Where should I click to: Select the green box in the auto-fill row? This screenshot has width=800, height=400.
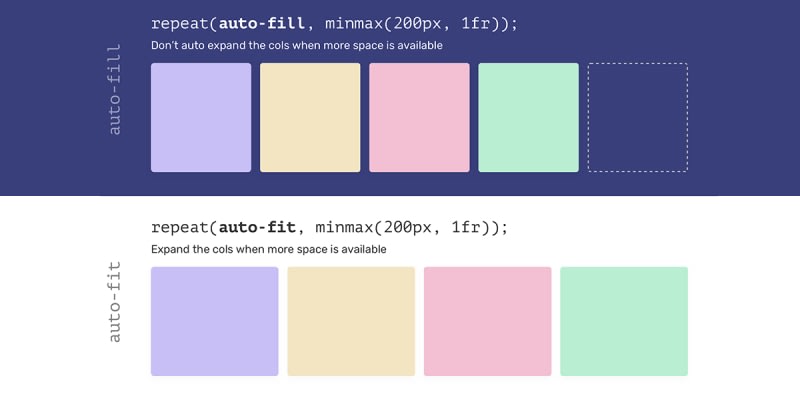528,117
